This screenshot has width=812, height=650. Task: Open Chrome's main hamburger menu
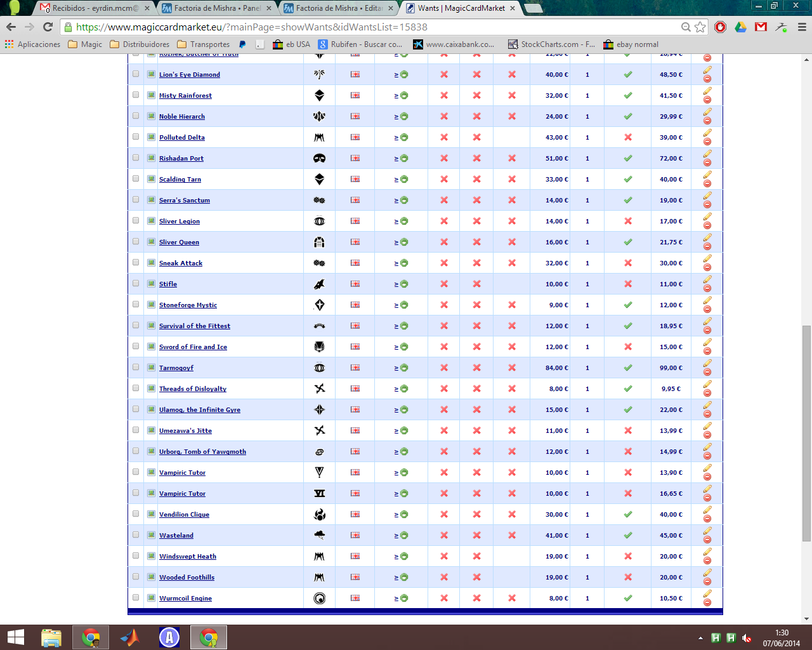click(802, 27)
